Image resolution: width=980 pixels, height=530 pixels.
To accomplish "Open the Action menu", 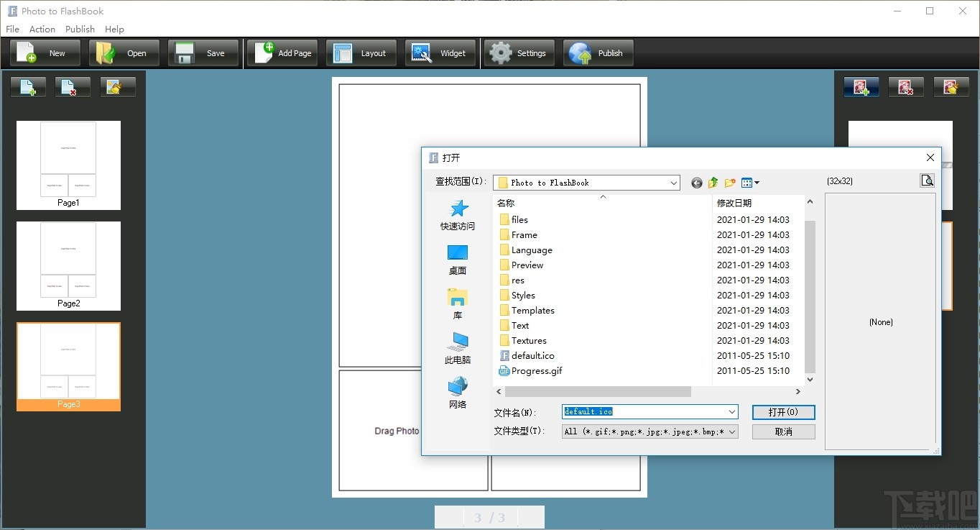I will (42, 29).
